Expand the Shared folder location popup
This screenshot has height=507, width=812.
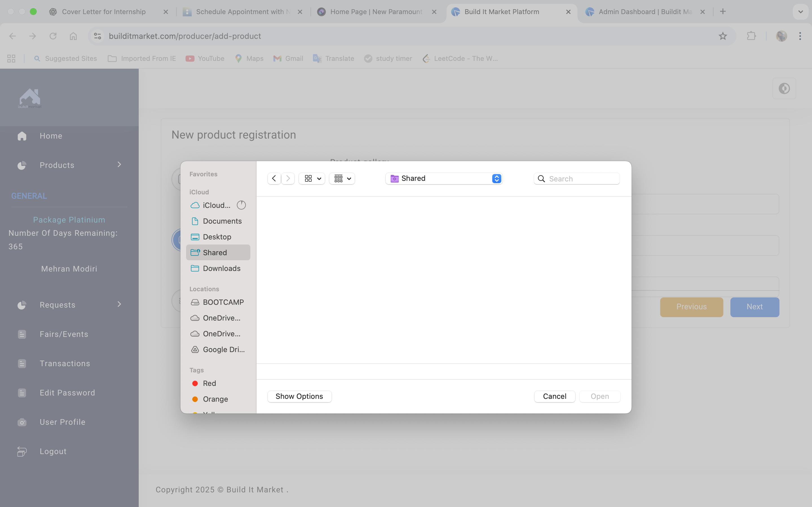[x=496, y=178]
